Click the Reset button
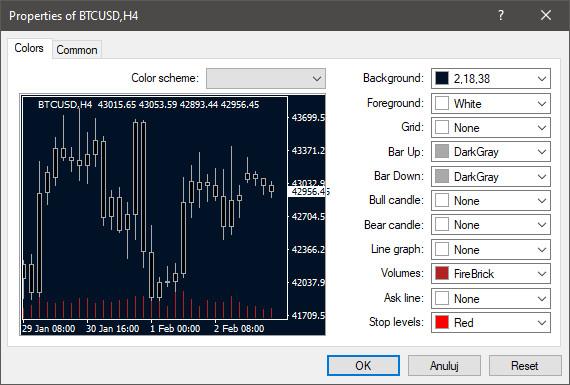Image resolution: width=570 pixels, height=385 pixels. [x=525, y=365]
